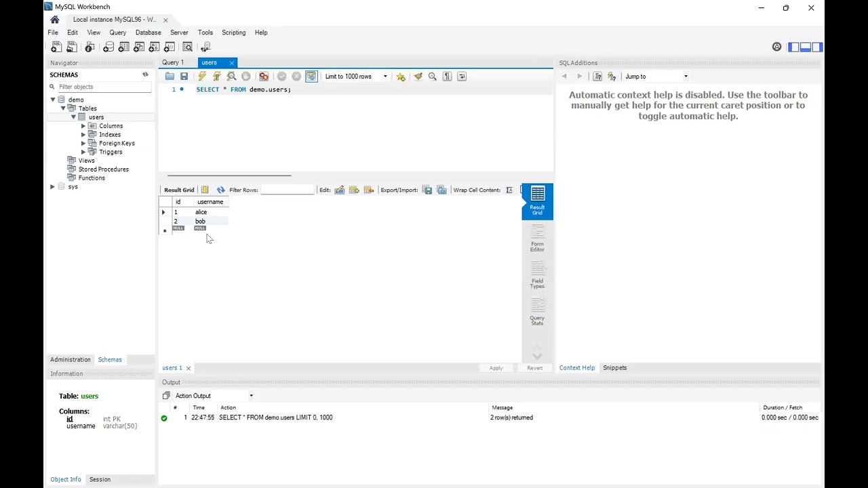This screenshot has width=868, height=488.
Task: Open the Query menu
Action: click(x=118, y=33)
